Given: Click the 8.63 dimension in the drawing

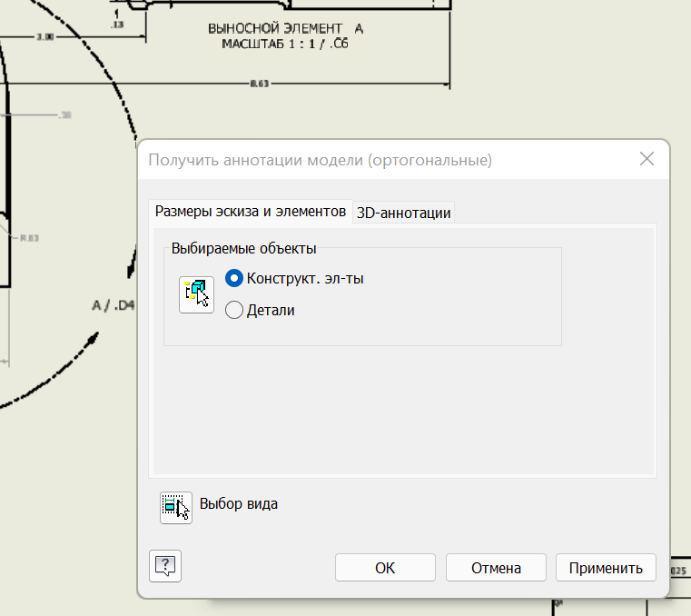Looking at the screenshot, I should click(260, 84).
